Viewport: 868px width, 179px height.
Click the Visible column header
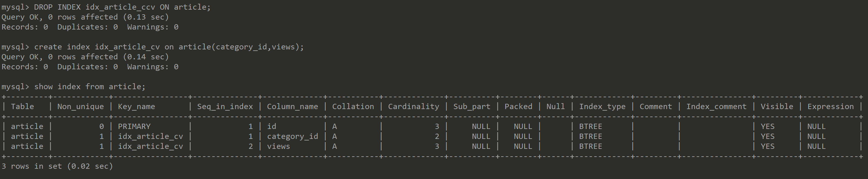point(777,107)
